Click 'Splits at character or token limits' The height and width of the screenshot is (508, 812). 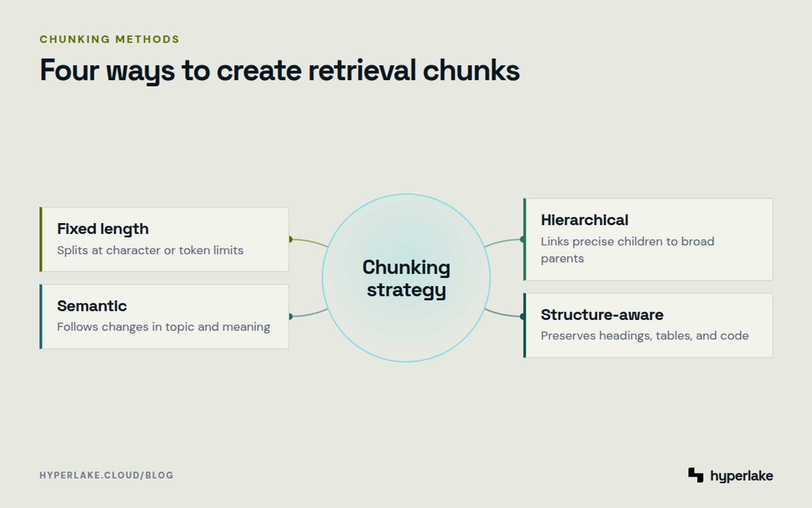[150, 250]
